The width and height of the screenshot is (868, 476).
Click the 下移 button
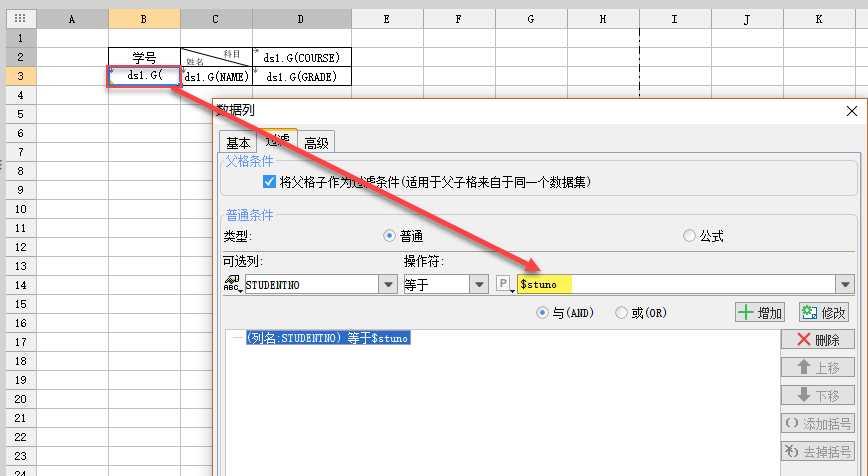(x=818, y=396)
